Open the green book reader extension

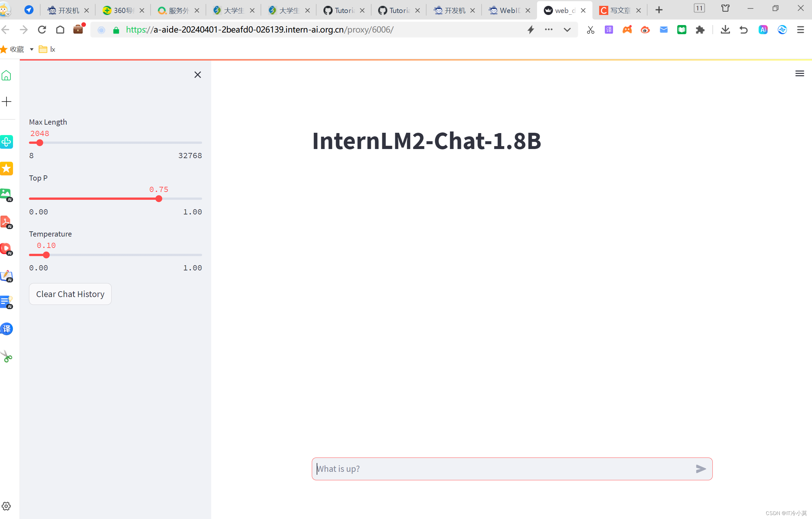(682, 30)
